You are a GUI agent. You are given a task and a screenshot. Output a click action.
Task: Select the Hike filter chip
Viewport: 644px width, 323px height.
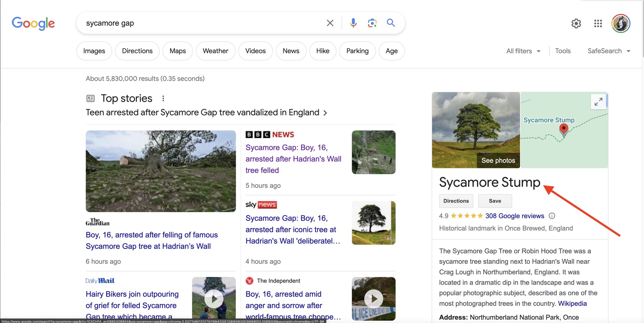(x=323, y=51)
